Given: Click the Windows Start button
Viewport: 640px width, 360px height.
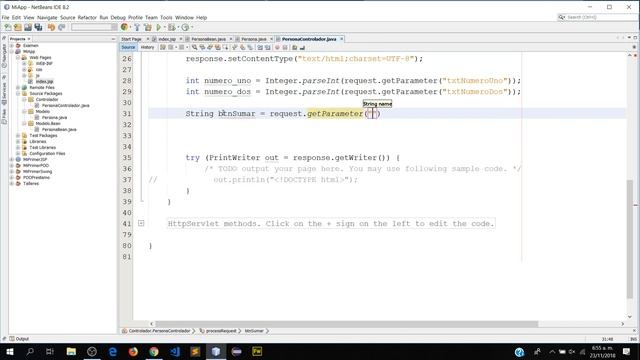Looking at the screenshot, I should [x=9, y=351].
